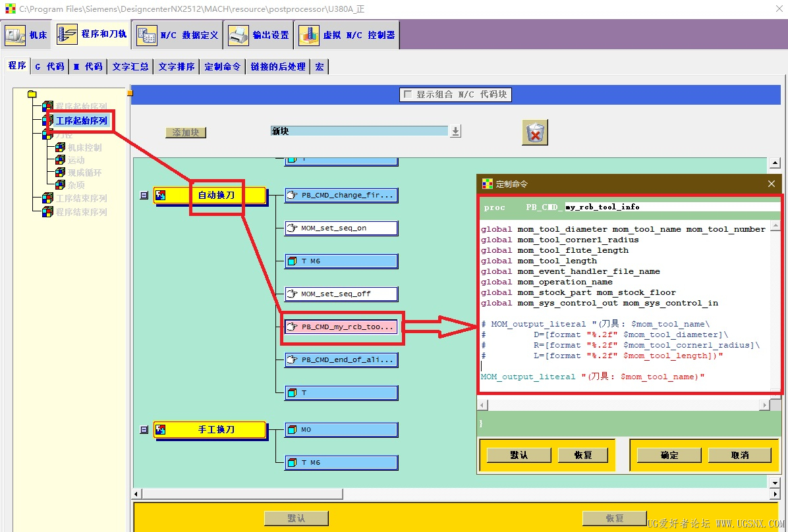Click code editor horizontal scrollbar left arrow
The image size is (788, 532).
click(x=482, y=405)
